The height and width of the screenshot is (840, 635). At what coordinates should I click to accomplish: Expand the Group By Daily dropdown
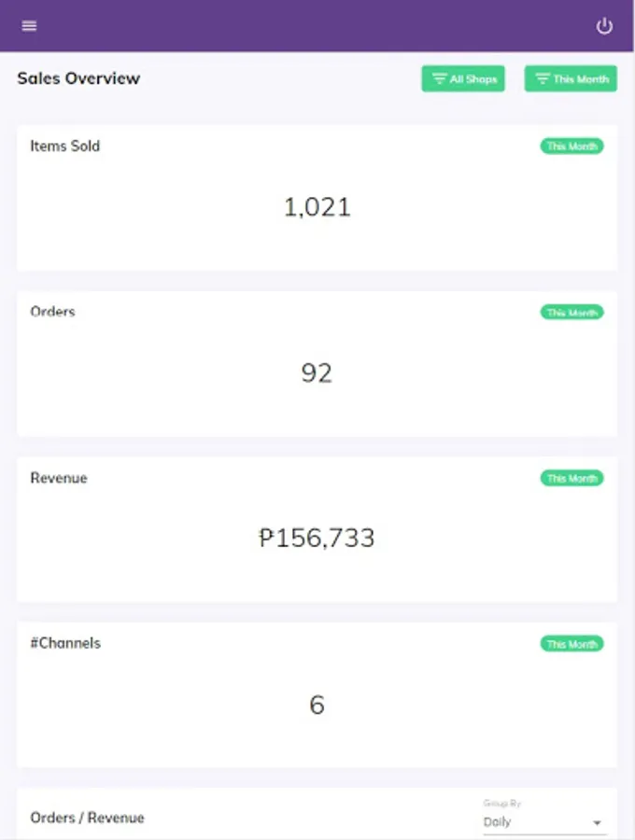pyautogui.click(x=543, y=821)
